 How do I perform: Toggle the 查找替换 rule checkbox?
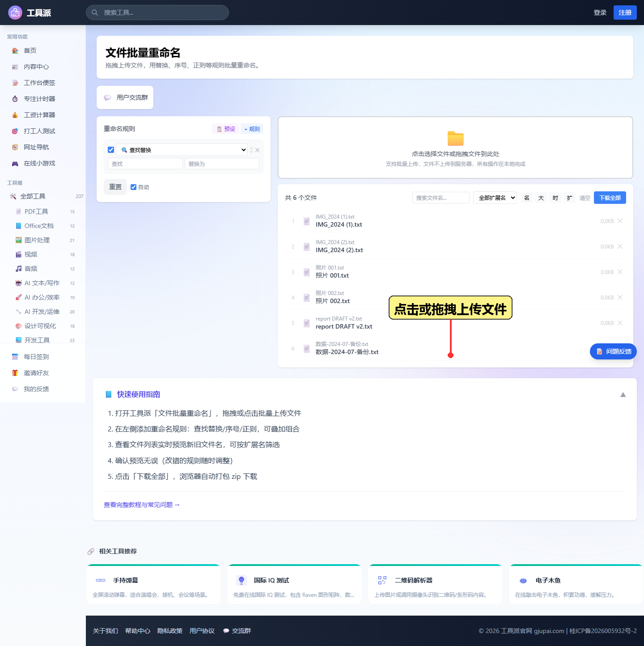click(111, 150)
